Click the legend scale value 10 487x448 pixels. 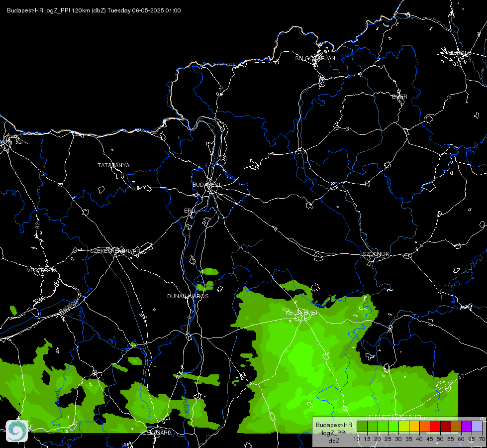[356, 440]
